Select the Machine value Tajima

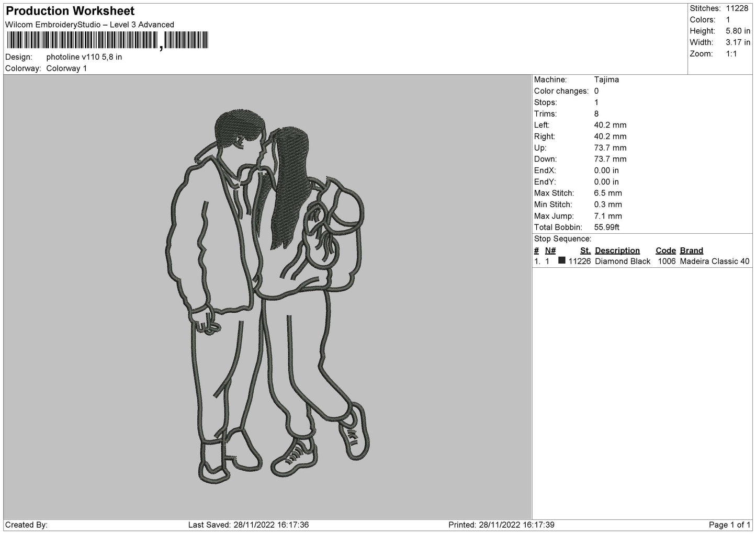click(606, 79)
